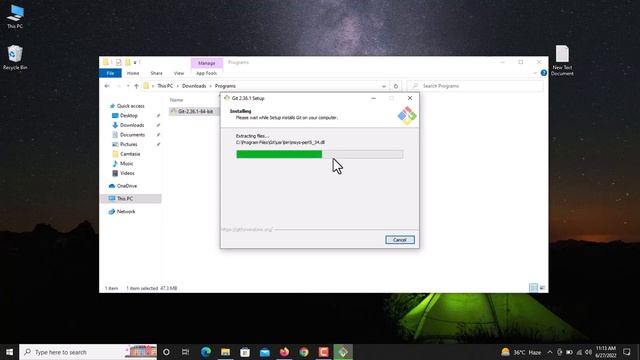
Task: Launch Firefox from taskbar
Action: coord(284,352)
